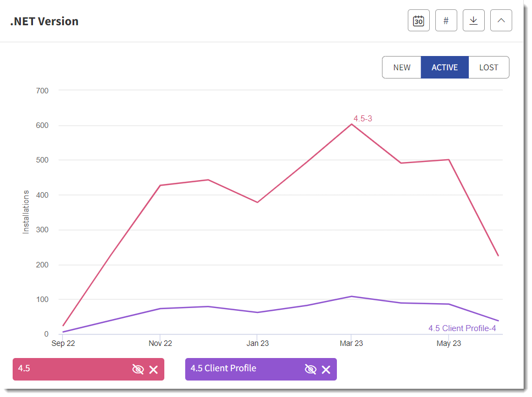The image size is (532, 397).
Task: Click the 4.5 Client Profile legend chip
Action: click(223, 368)
